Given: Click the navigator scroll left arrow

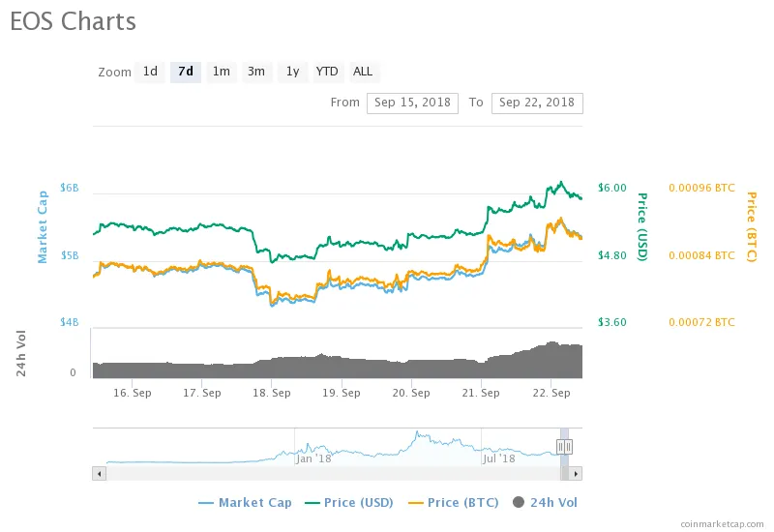Looking at the screenshot, I should click(100, 474).
